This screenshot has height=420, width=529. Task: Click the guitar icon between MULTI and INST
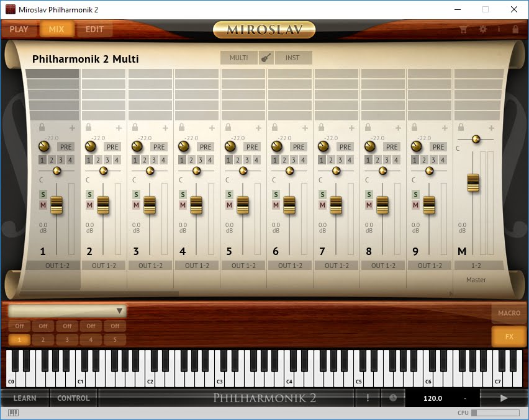pos(266,58)
